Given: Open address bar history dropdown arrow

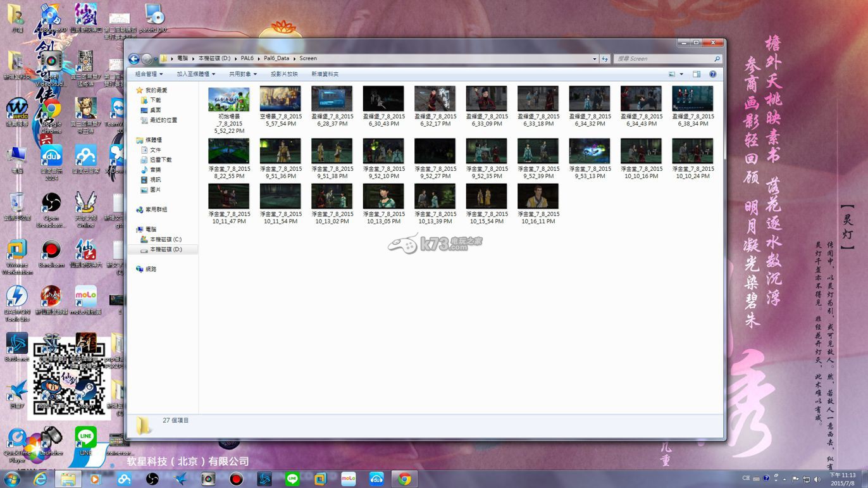Looking at the screenshot, I should 594,58.
